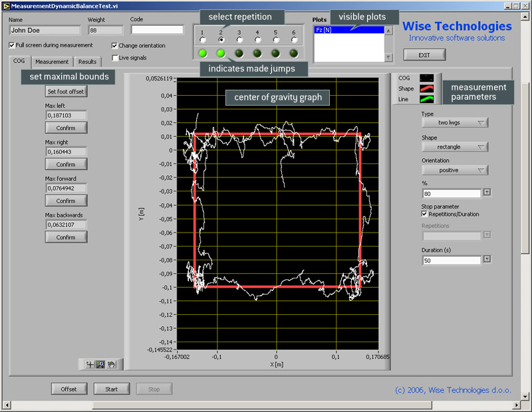Click the Max forward value field

(x=66, y=188)
